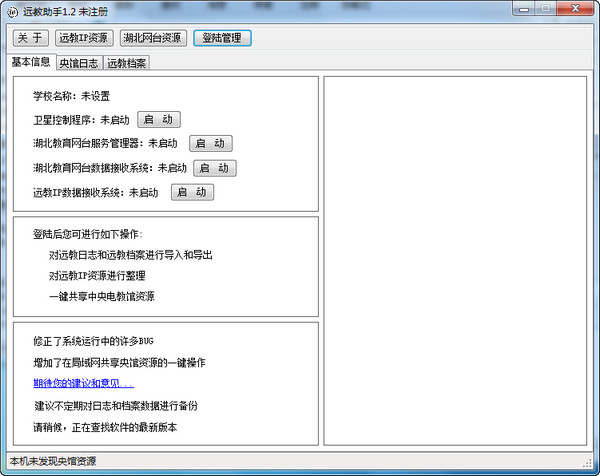Click the 建议不定期对日志和档案数据进行备份 text
Image resolution: width=600 pixels, height=476 pixels.
pyautogui.click(x=116, y=406)
